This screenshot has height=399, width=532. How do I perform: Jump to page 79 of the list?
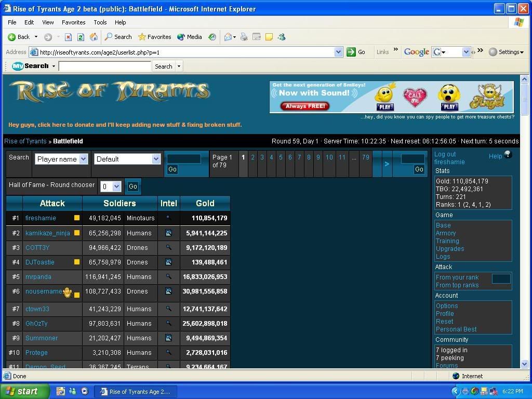(365, 157)
